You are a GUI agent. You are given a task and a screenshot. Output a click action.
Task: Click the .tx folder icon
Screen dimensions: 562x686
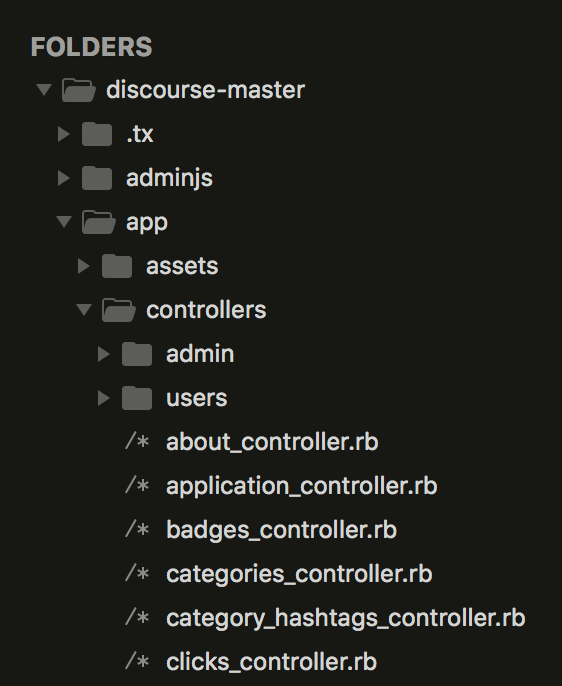(97, 134)
